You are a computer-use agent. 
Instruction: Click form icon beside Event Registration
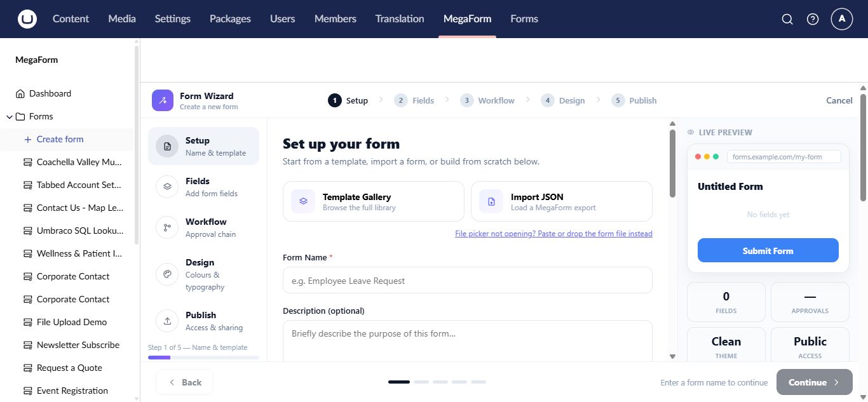[x=27, y=391]
